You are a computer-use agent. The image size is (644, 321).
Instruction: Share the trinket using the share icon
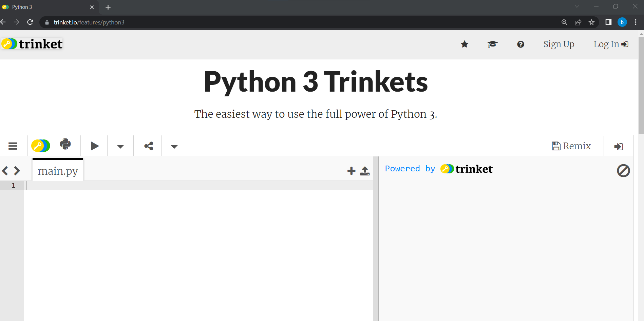click(148, 146)
